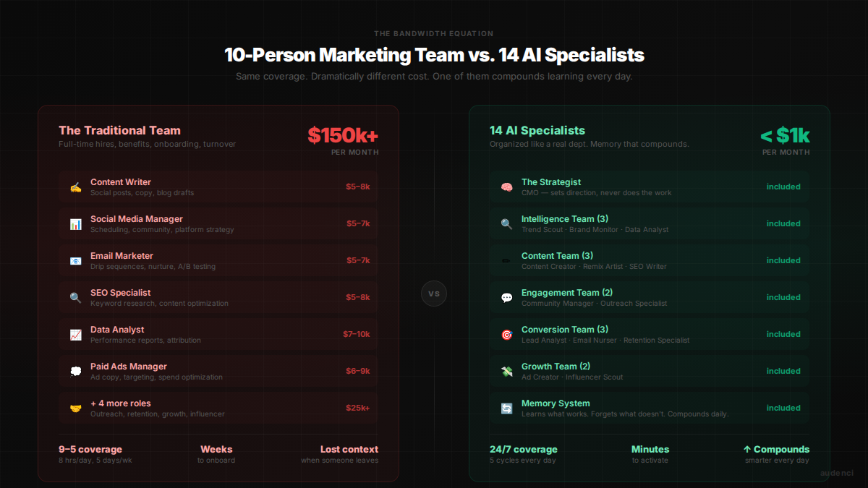Click the Content Writer writing-hand icon
The image size is (868, 488).
pyautogui.click(x=75, y=187)
